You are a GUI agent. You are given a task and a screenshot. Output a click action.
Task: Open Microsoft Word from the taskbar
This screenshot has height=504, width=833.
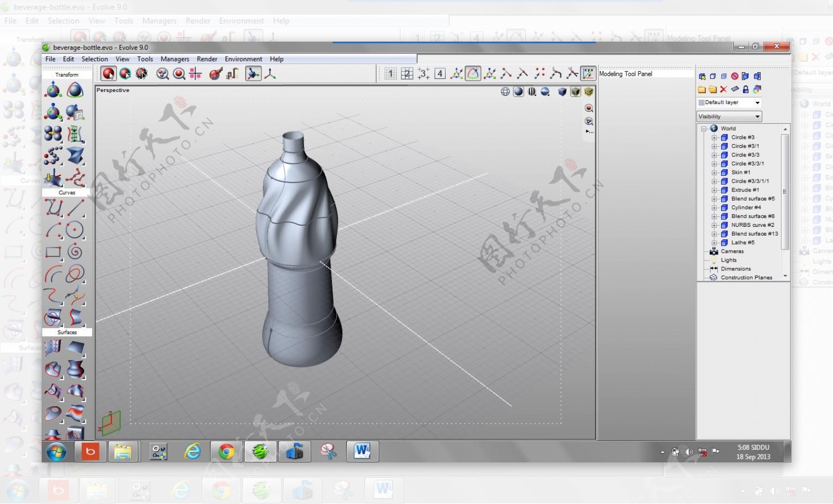tap(362, 451)
